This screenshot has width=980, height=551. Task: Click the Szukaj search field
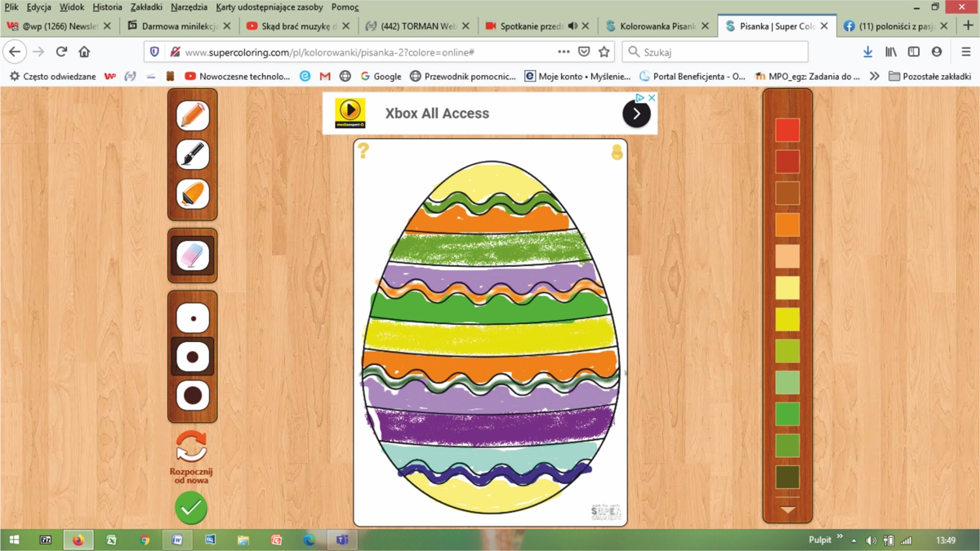click(715, 51)
